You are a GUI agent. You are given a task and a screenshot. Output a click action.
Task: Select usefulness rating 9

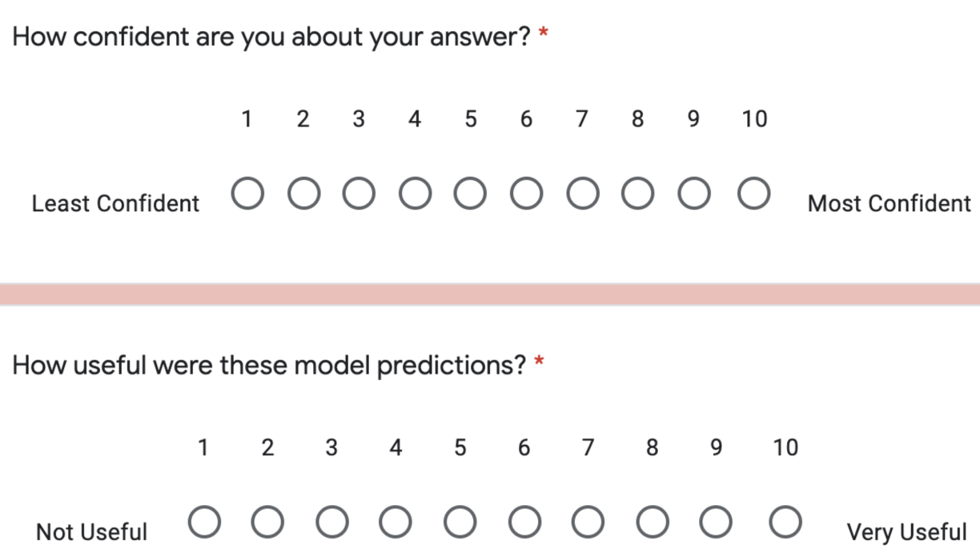pyautogui.click(x=716, y=523)
